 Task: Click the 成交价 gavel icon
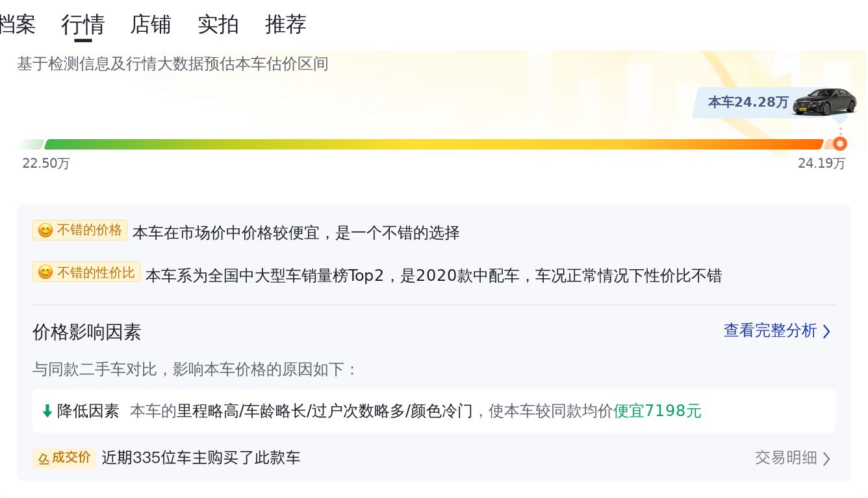pos(44,459)
